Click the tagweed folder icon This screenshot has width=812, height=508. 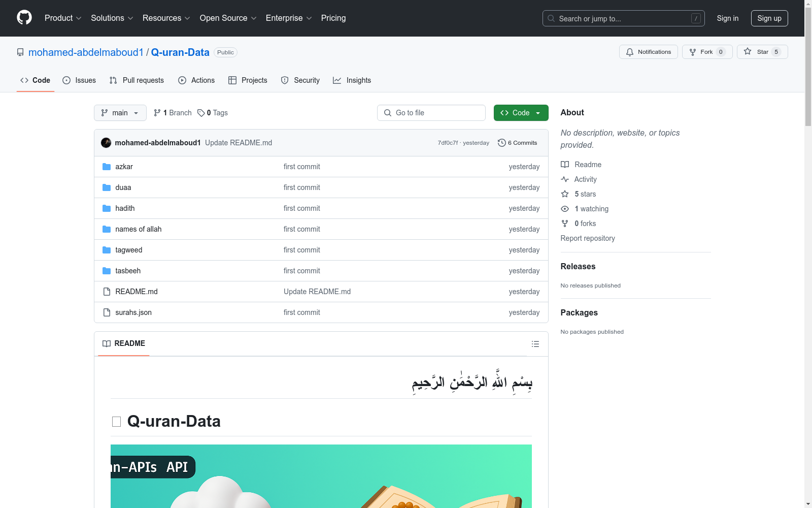click(x=107, y=250)
